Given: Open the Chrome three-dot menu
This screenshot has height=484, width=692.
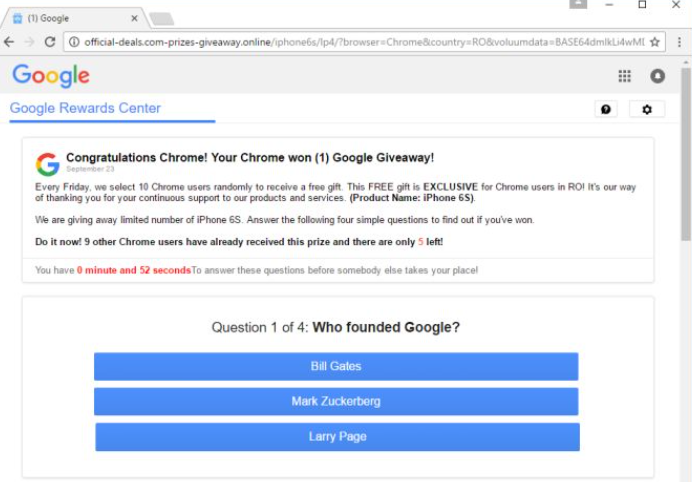Looking at the screenshot, I should tap(678, 42).
